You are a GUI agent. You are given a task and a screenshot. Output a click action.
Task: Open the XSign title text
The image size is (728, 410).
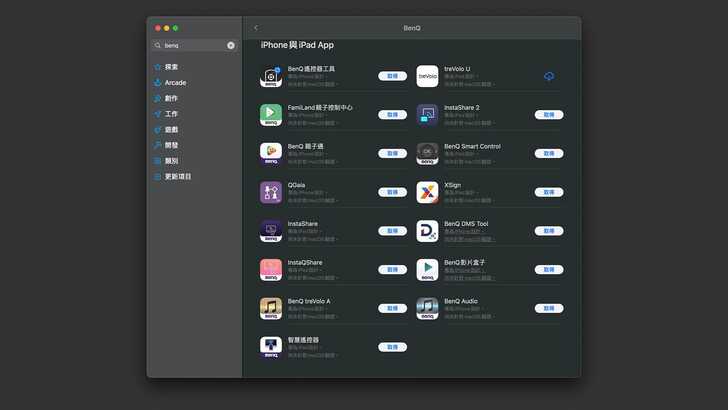[453, 185]
